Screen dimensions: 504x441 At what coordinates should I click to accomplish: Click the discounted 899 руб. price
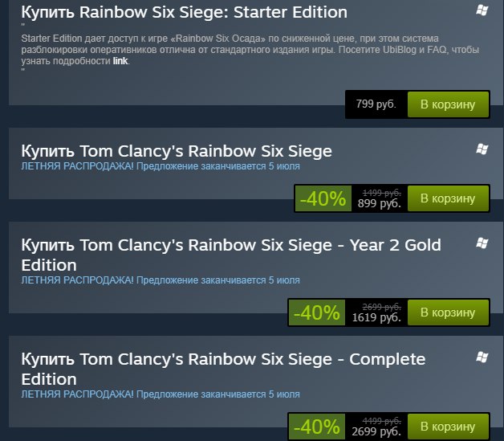380,203
